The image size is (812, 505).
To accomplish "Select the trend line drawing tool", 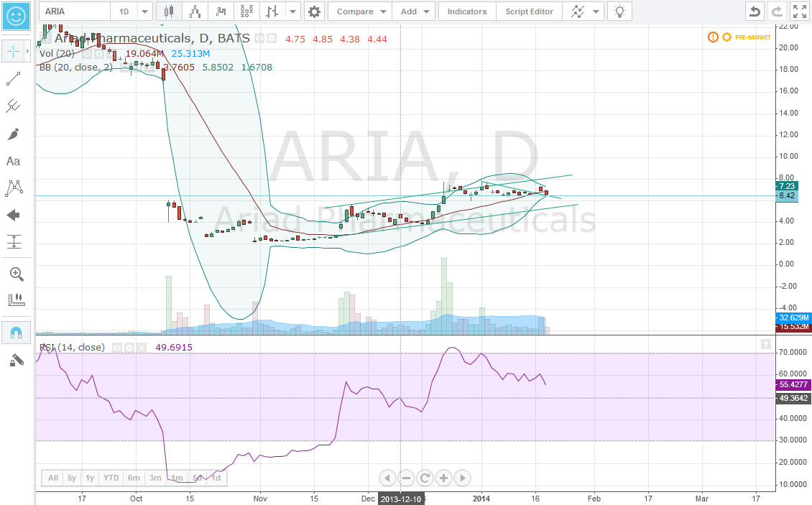I will (x=13, y=78).
